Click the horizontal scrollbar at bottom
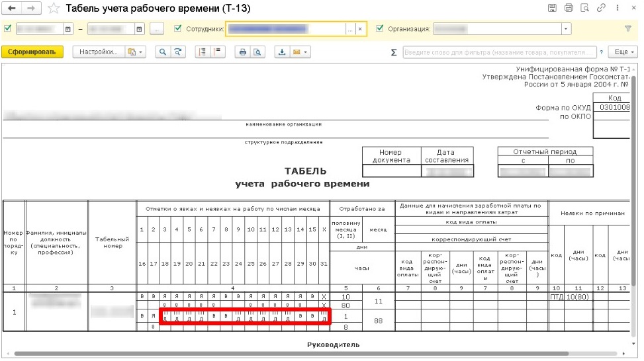This screenshot has width=644, height=361. point(291,353)
